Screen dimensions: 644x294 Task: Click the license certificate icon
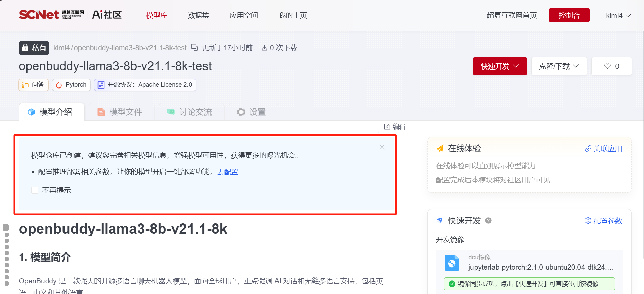coord(101,85)
